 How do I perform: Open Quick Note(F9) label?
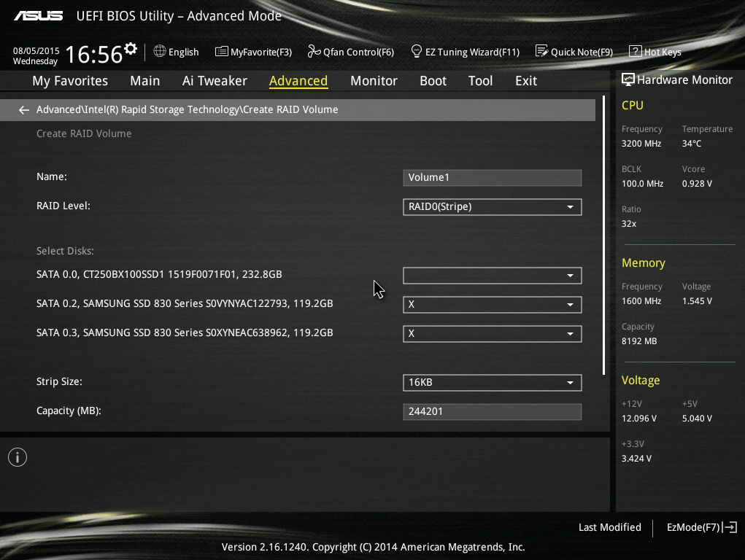(582, 52)
